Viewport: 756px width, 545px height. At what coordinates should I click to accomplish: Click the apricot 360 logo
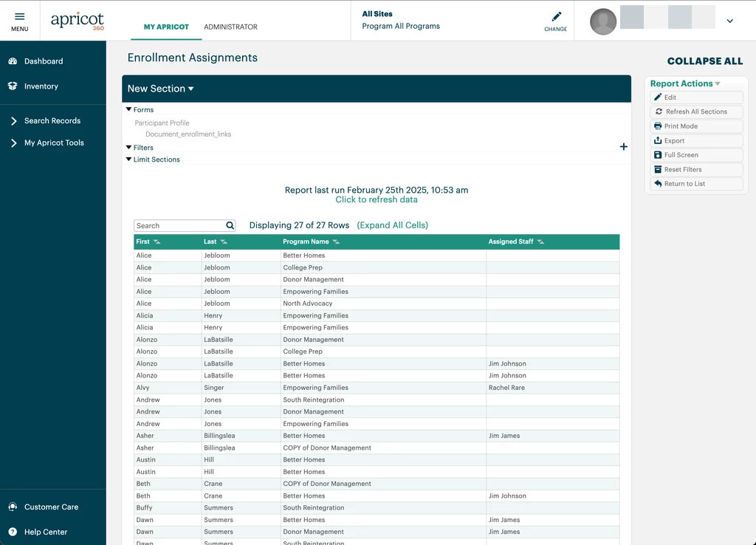pyautogui.click(x=78, y=21)
